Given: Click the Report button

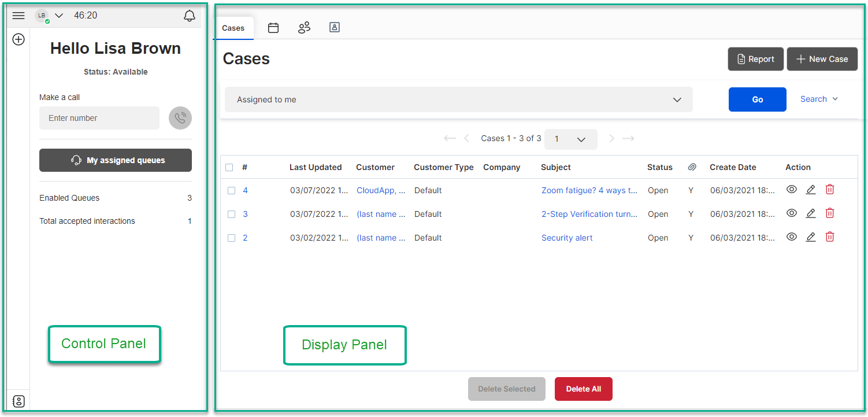Looking at the screenshot, I should pos(756,59).
